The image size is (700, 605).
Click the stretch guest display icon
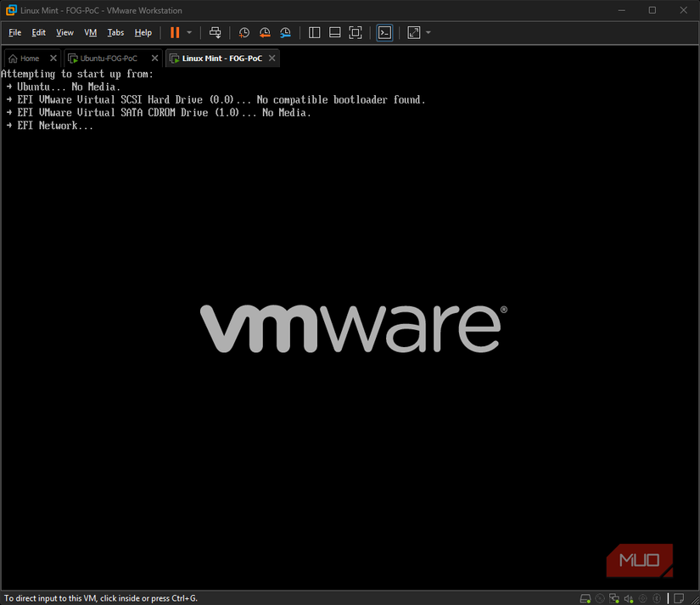(x=414, y=32)
